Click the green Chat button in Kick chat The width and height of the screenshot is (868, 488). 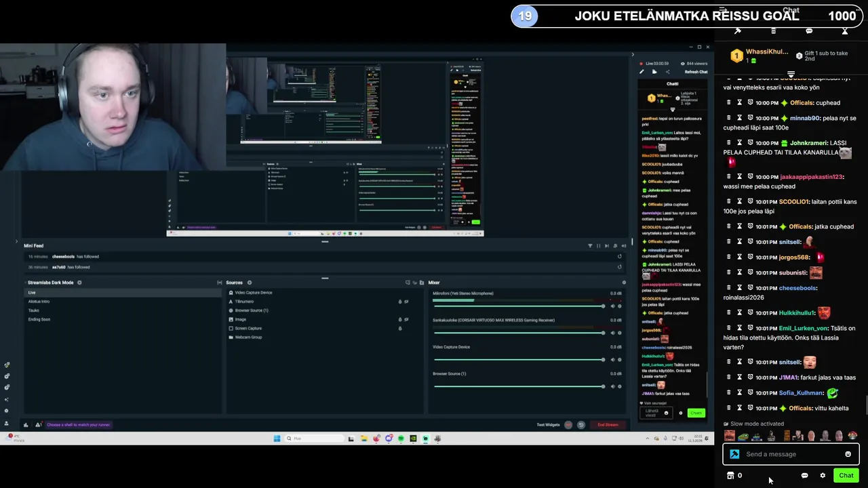coord(846,475)
